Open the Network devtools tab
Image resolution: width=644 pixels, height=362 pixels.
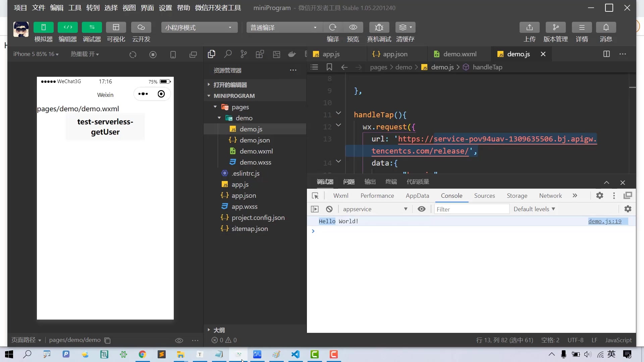[550, 196]
